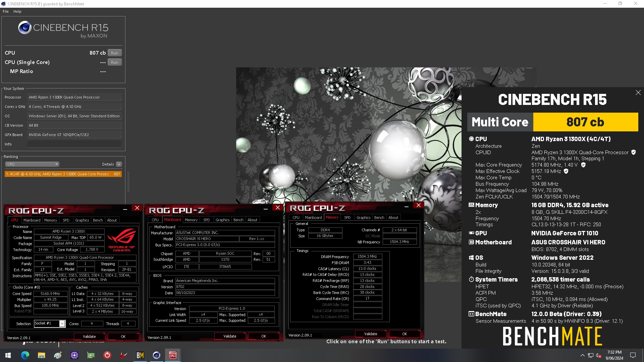Launch Microsoft Edge from the taskbar
The height and width of the screenshot is (362, 644).
(x=25, y=355)
